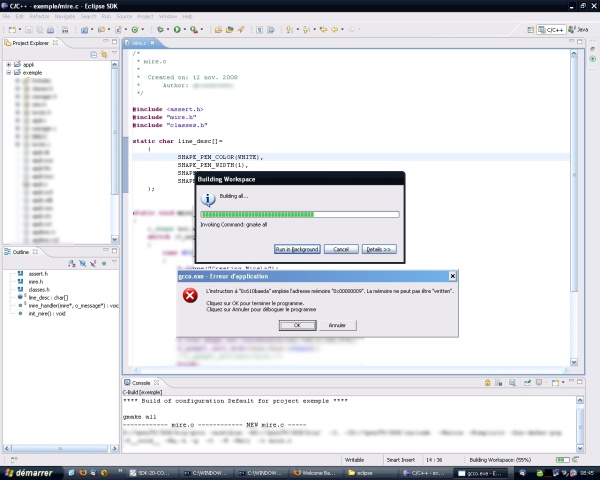Click the Last Edit Location back arrow
600x480 pixels.
[x=323, y=29]
